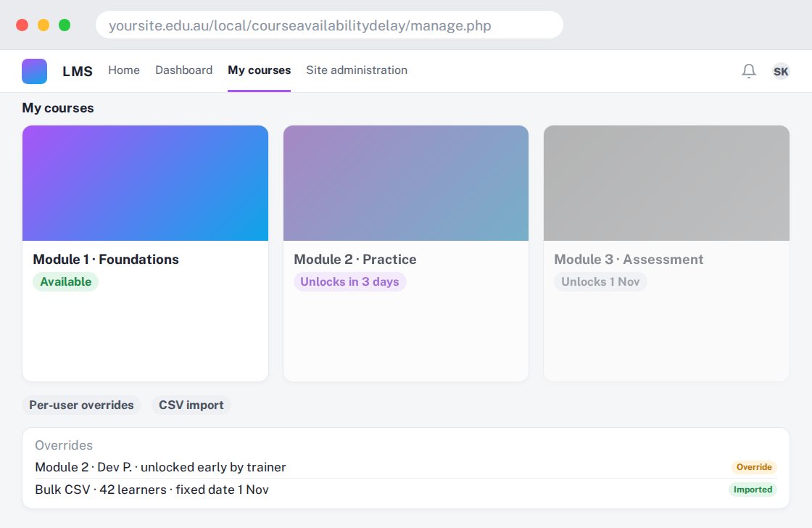Click the green maximize window button
The width and height of the screenshot is (812, 528).
pos(65,25)
